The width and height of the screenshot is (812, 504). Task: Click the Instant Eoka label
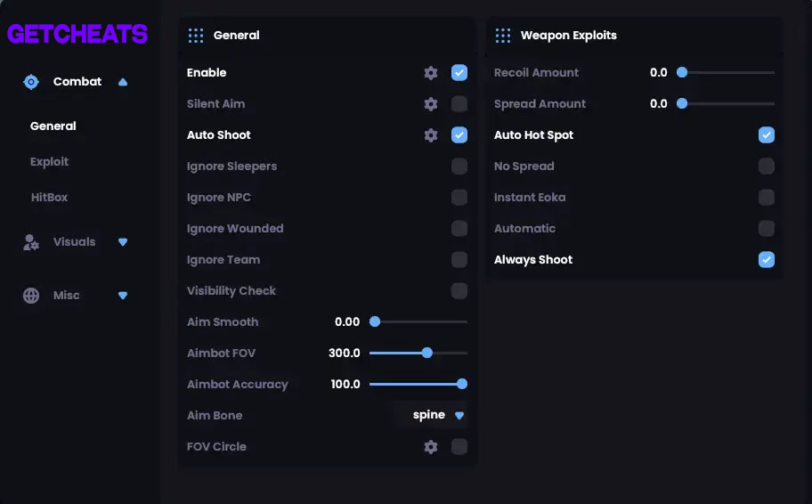530,198
